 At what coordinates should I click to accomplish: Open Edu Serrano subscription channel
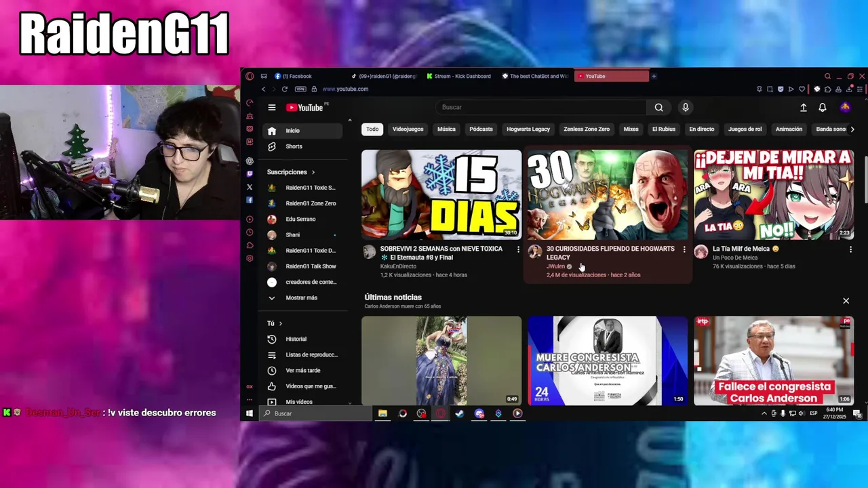(302, 219)
